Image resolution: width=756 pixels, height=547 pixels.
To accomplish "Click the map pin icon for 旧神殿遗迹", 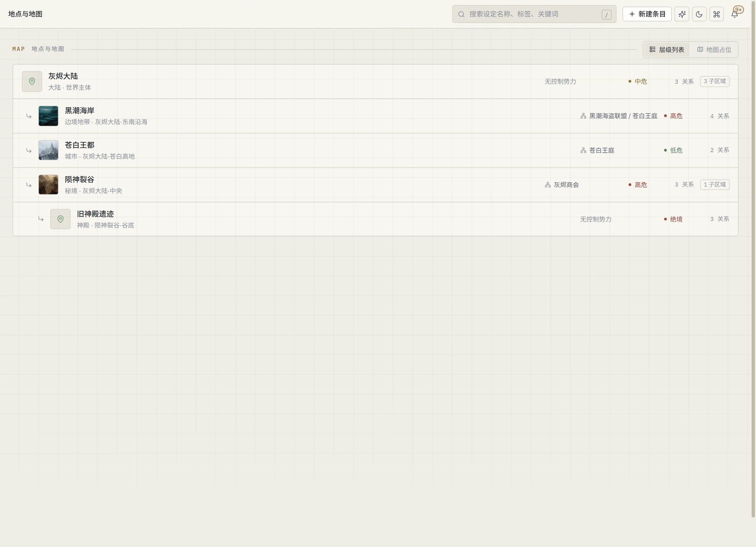I will tap(60, 219).
